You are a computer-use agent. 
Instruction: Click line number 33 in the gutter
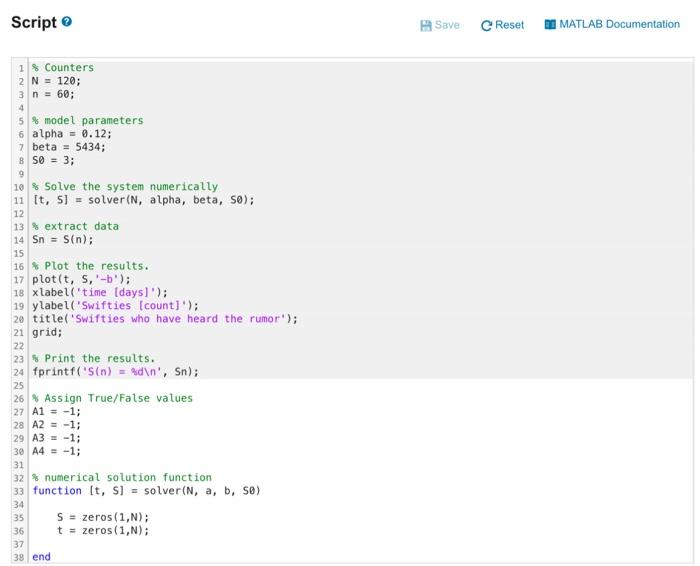click(x=19, y=491)
